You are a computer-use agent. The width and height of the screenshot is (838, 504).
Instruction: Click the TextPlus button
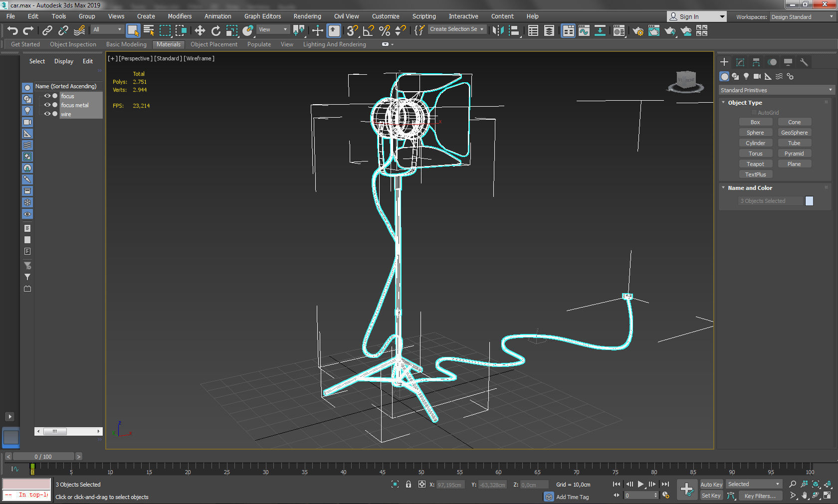[x=755, y=174]
